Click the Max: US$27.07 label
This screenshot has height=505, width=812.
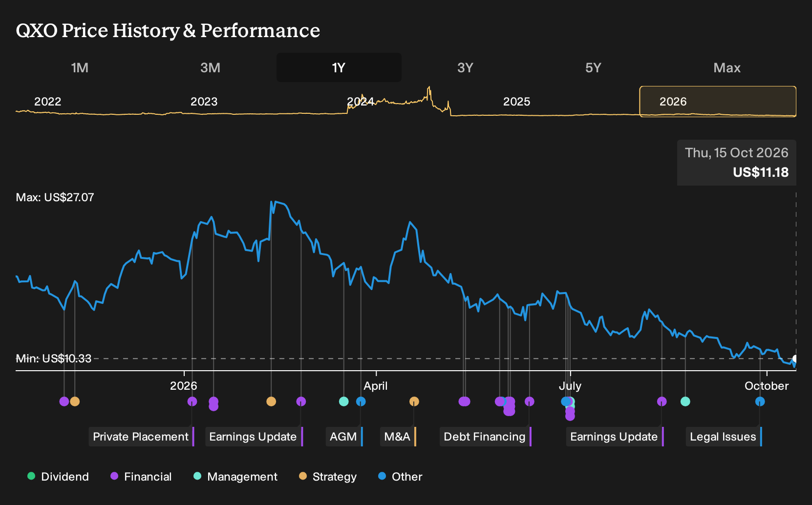[55, 197]
